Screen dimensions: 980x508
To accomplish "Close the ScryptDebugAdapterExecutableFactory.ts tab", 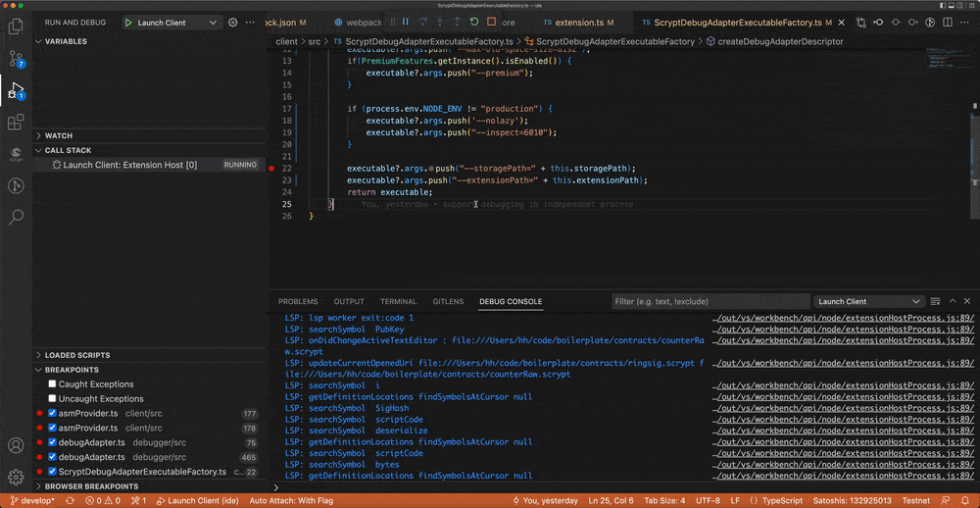I will 841,23.
